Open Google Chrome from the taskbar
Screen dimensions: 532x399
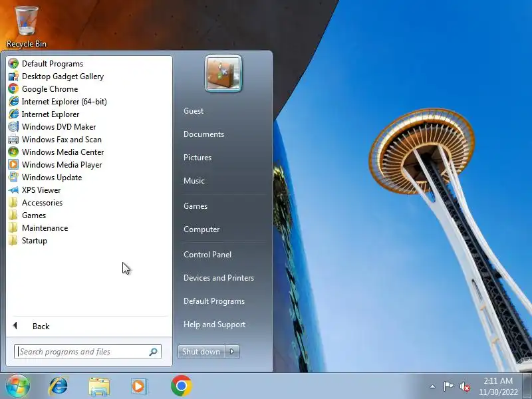tap(181, 386)
